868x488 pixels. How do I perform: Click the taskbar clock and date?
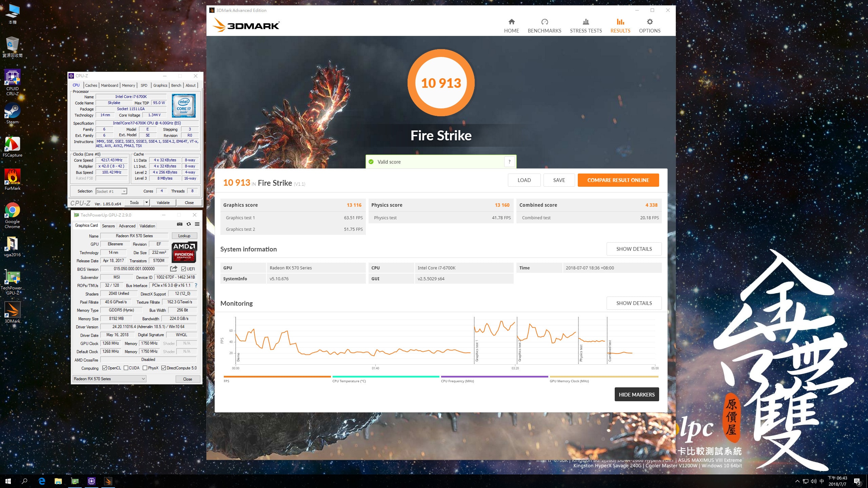pos(837,481)
